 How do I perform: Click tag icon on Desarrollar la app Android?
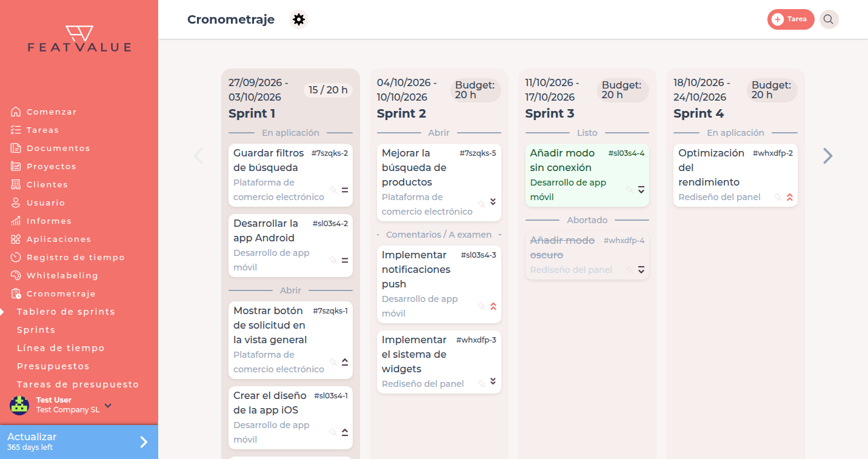[333, 260]
